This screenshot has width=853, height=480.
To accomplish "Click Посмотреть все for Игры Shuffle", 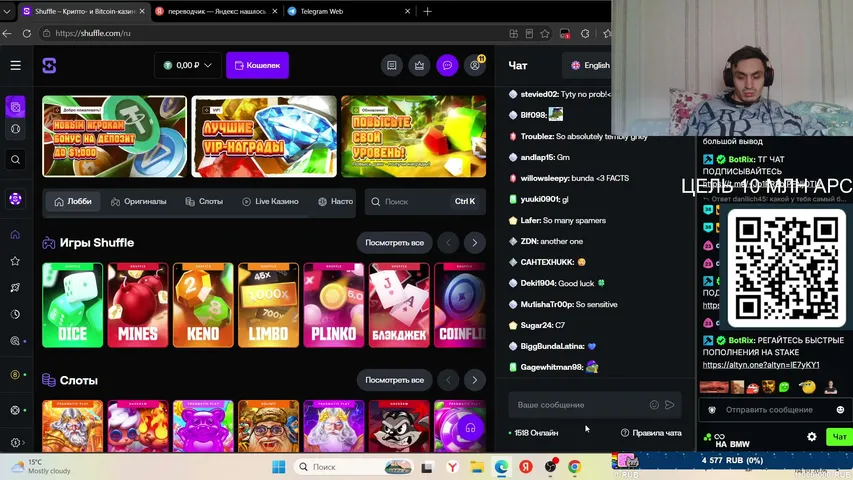I will tap(394, 243).
